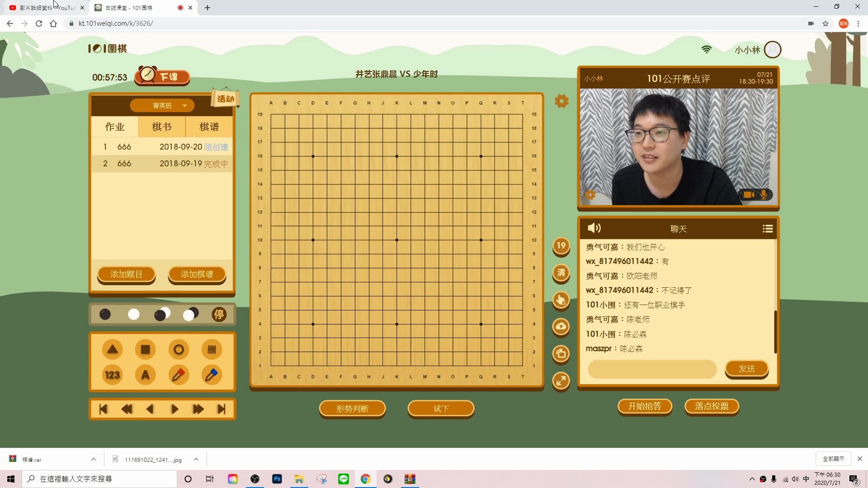Click 全部顯示 show all downloads
Screen dimensions: 868x488
pos(834,459)
